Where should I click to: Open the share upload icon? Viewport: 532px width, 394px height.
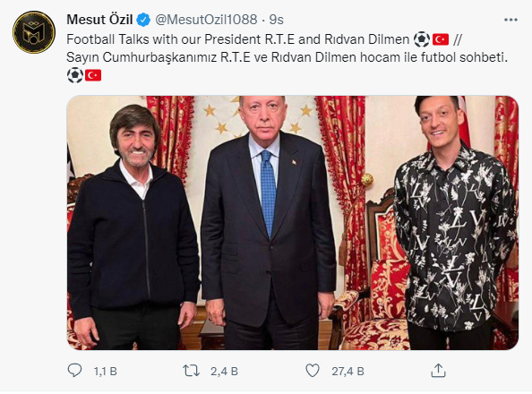(438, 371)
